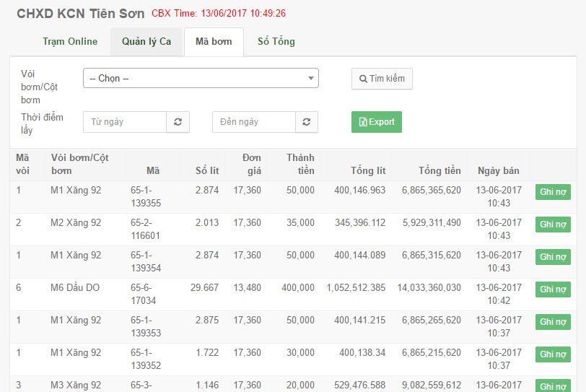Click Ghi nợ for M6 Dầu DO row

click(x=553, y=289)
